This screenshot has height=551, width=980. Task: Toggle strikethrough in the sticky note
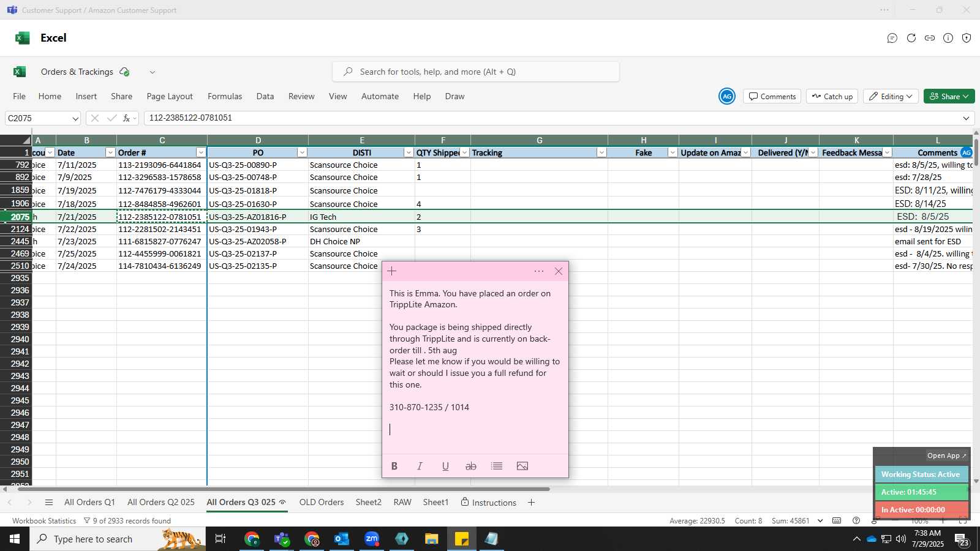point(471,467)
